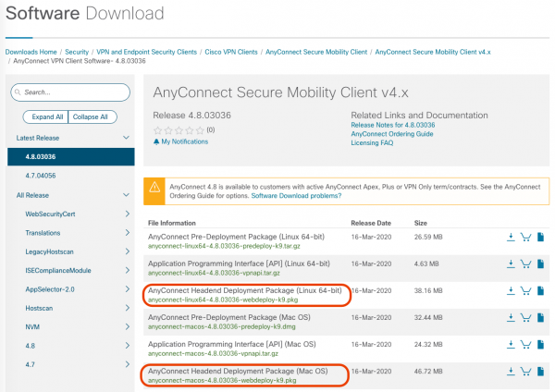The width and height of the screenshot is (555, 392).
Task: Add Mac OS Pre-Deployment Package to cart
Action: tap(525, 318)
